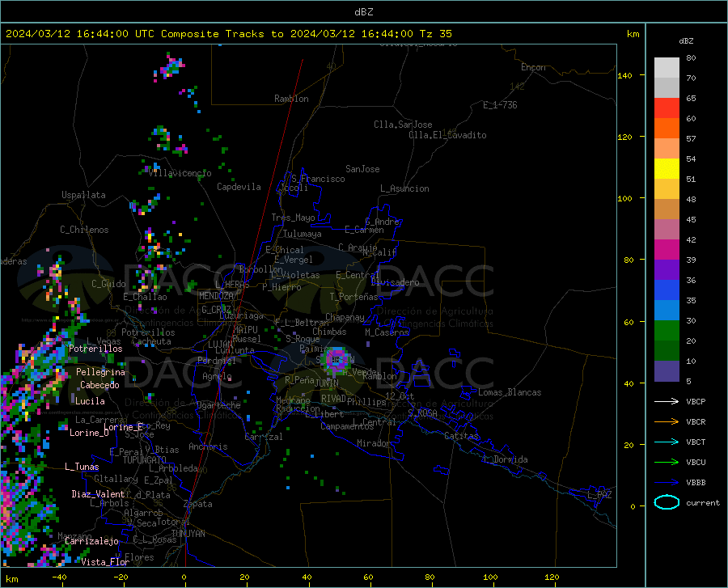Click the TUPUNGATO map label
Viewport: 728px width, 588px height.
(x=145, y=460)
